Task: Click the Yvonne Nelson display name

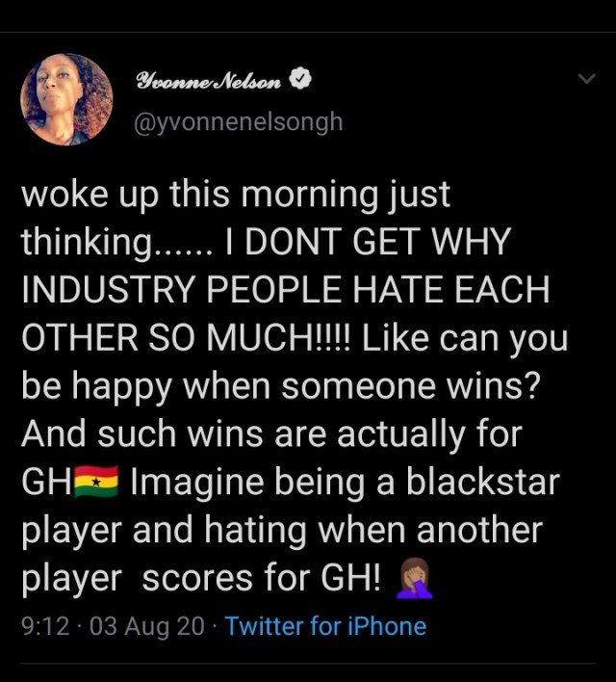Action: (x=209, y=81)
